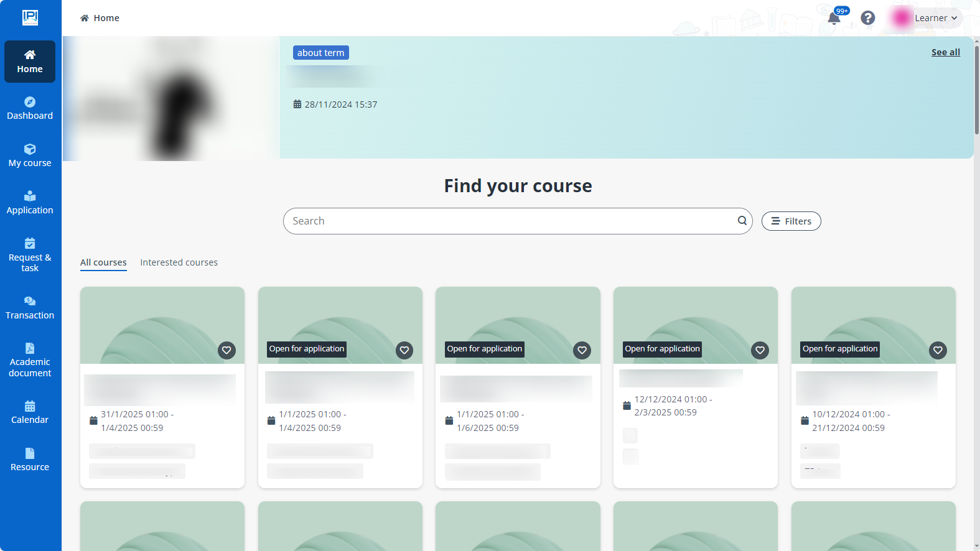Image resolution: width=980 pixels, height=551 pixels.
Task: Open Dashboard from the sidebar
Action: pyautogui.click(x=30, y=109)
